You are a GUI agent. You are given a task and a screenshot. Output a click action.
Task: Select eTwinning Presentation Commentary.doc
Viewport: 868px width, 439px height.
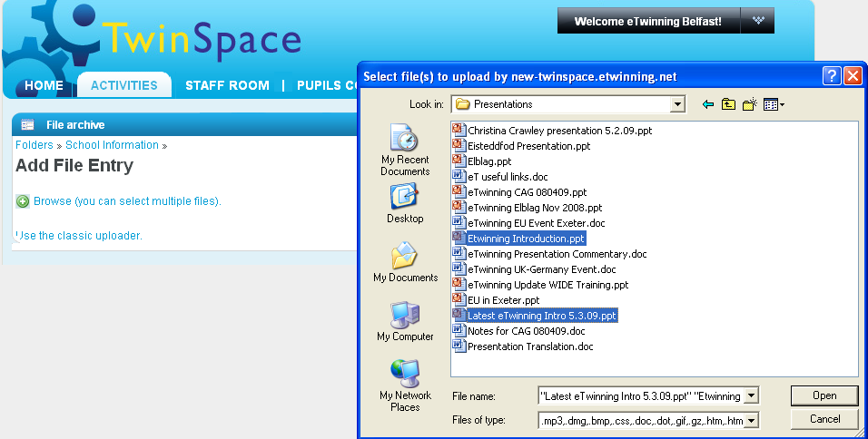point(557,254)
